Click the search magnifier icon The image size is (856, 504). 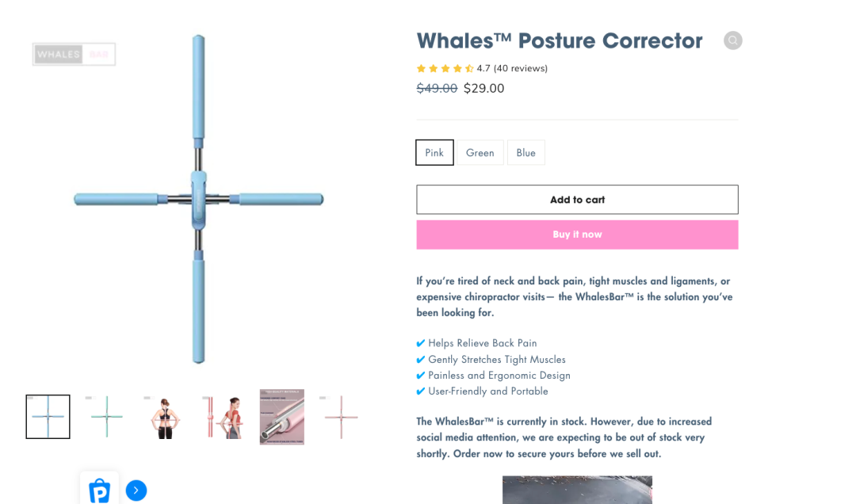(x=733, y=40)
